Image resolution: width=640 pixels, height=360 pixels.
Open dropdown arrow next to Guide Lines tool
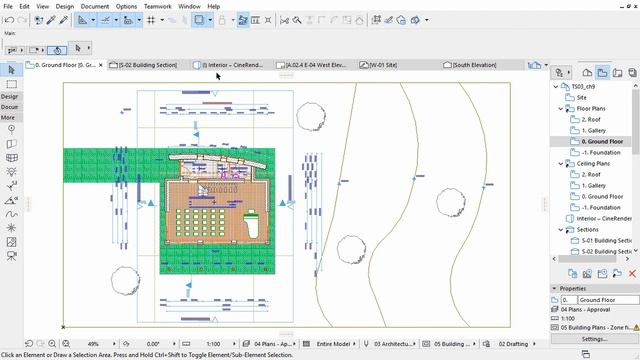coord(93,20)
